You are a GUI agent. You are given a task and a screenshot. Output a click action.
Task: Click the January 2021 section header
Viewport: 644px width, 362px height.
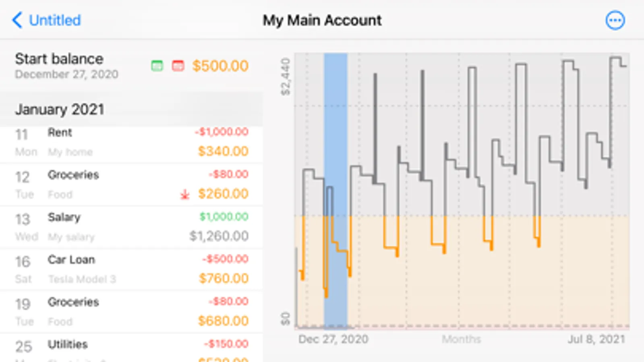(60, 109)
